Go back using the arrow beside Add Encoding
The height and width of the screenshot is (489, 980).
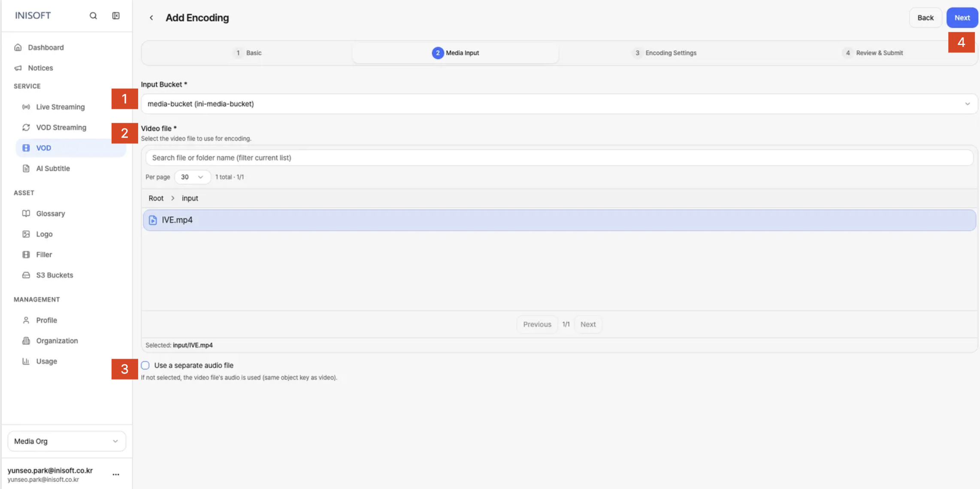pyautogui.click(x=151, y=18)
